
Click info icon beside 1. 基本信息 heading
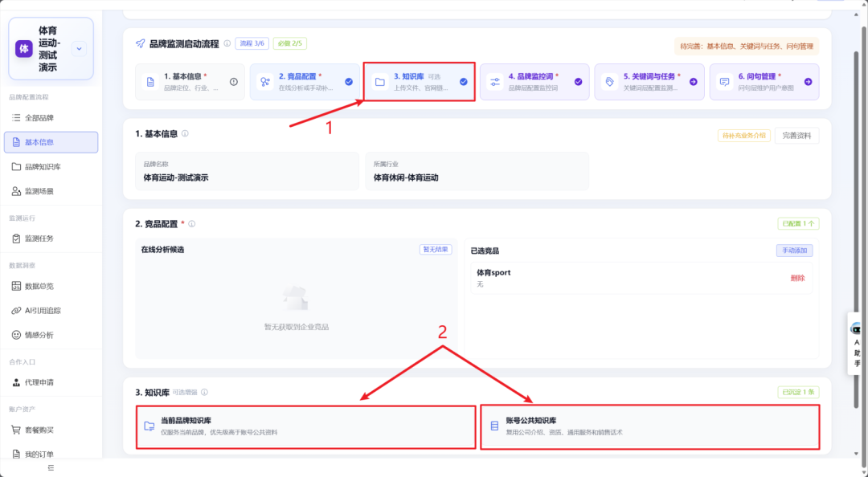pyautogui.click(x=185, y=133)
